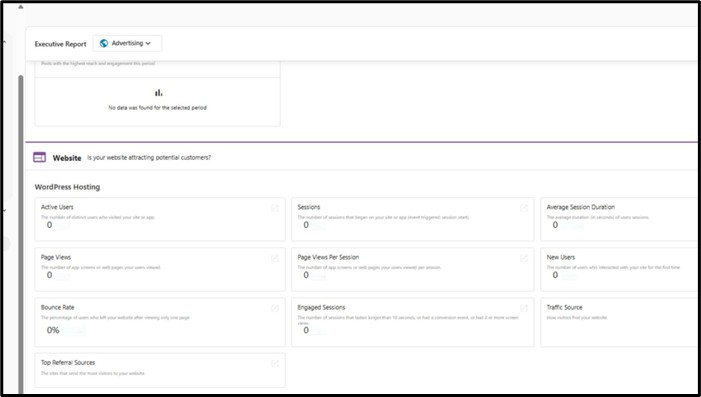Open the Page Views card's external link icon
701x397 pixels.
[274, 258]
